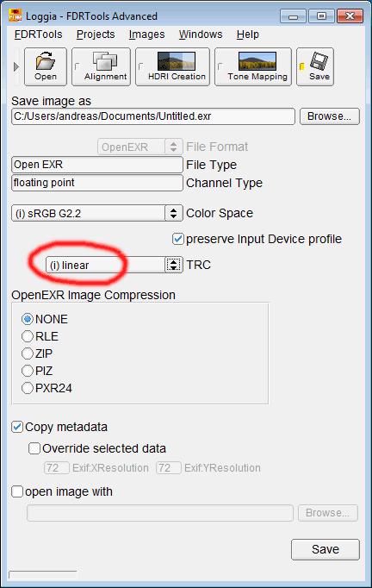
Task: Click the save image path field
Action: click(153, 116)
